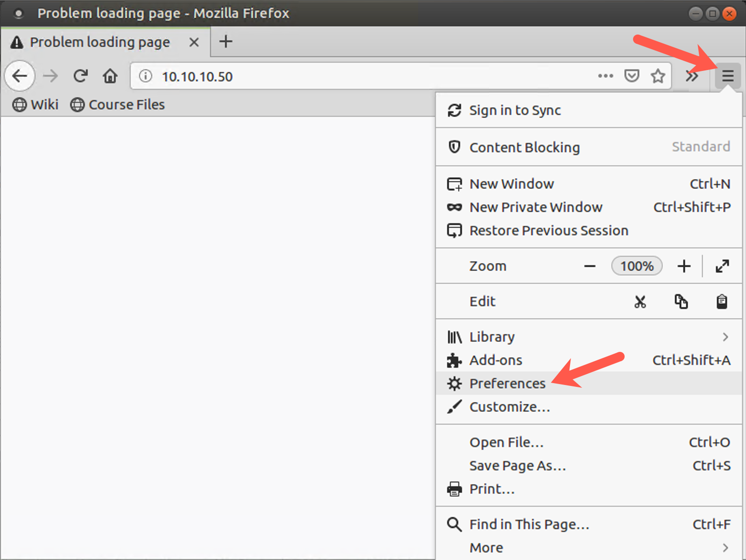Screen dimensions: 746x560
Task: Select Open File... entry
Action: point(589,442)
